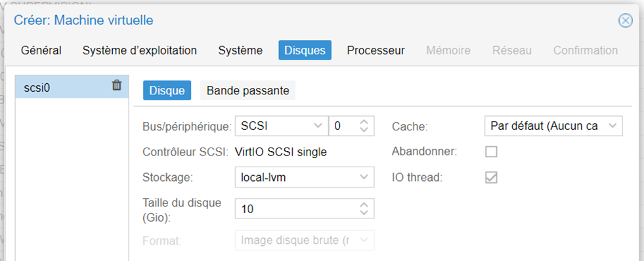Screen dimensions: 644x261
Task: Select the Disque sub-tab button
Action: 167,90
